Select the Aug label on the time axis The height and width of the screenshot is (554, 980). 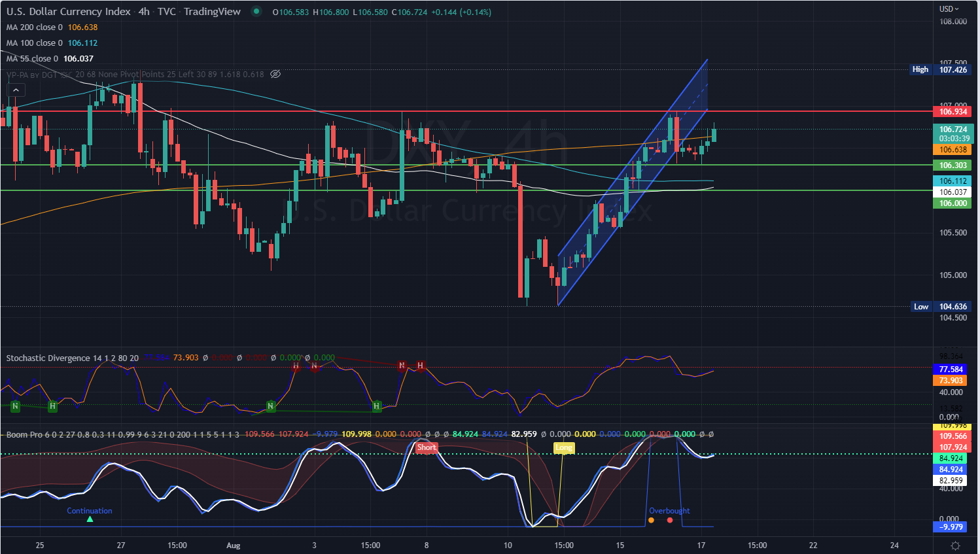(233, 545)
